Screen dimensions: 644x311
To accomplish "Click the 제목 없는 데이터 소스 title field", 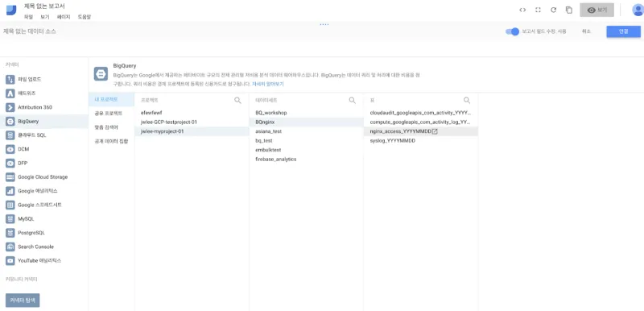I will click(30, 31).
